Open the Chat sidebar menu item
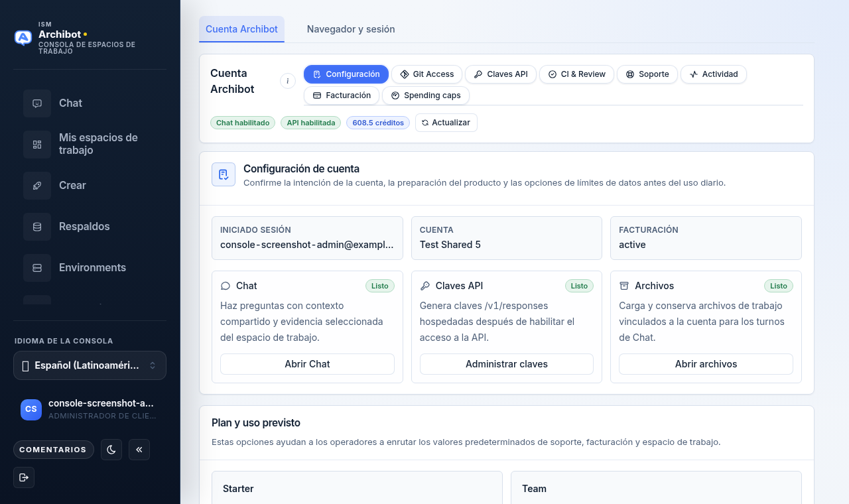Image resolution: width=849 pixels, height=504 pixels. coord(90,103)
